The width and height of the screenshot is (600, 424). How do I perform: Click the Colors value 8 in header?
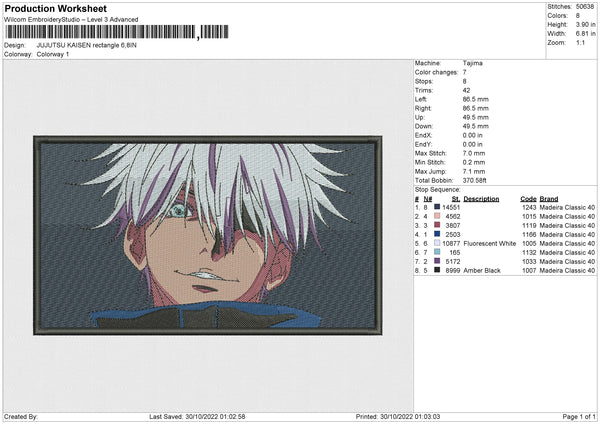point(578,16)
